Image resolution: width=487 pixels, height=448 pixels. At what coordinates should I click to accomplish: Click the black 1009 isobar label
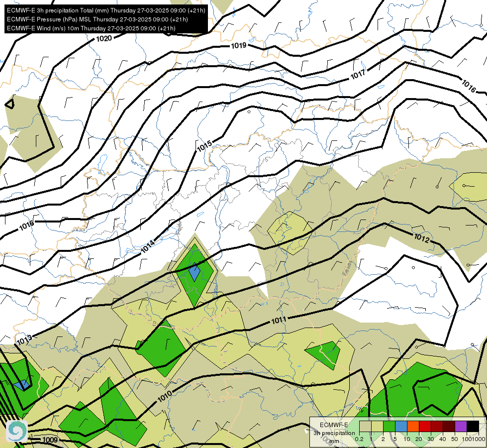click(50, 440)
